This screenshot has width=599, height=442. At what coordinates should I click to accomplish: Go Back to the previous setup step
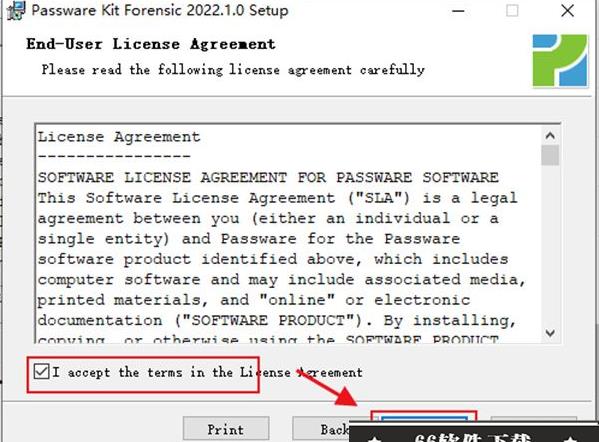coord(322,429)
